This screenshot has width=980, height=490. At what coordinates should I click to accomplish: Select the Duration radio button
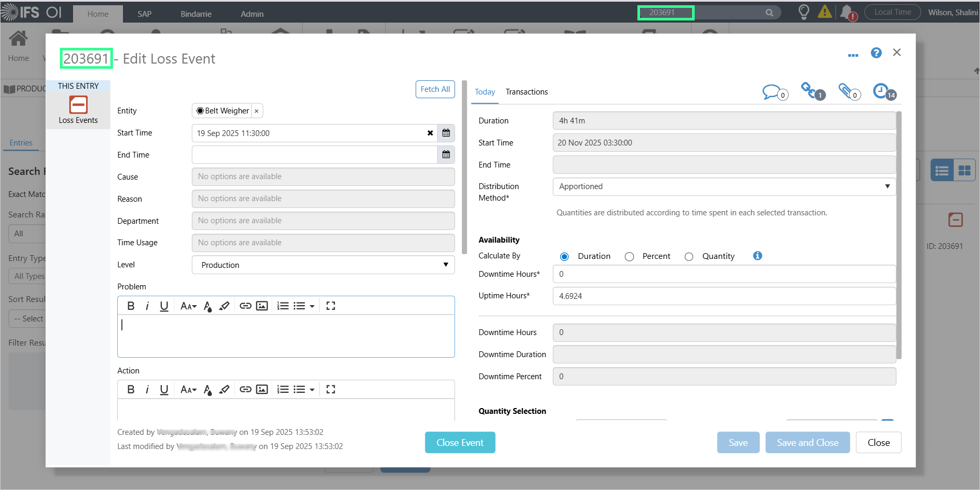[x=564, y=256]
